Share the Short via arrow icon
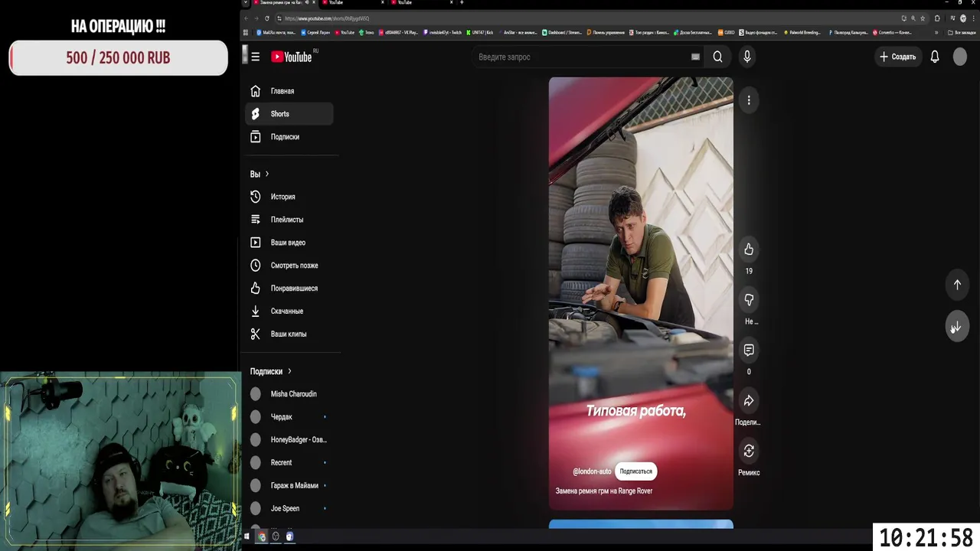980x551 pixels. [x=749, y=401]
